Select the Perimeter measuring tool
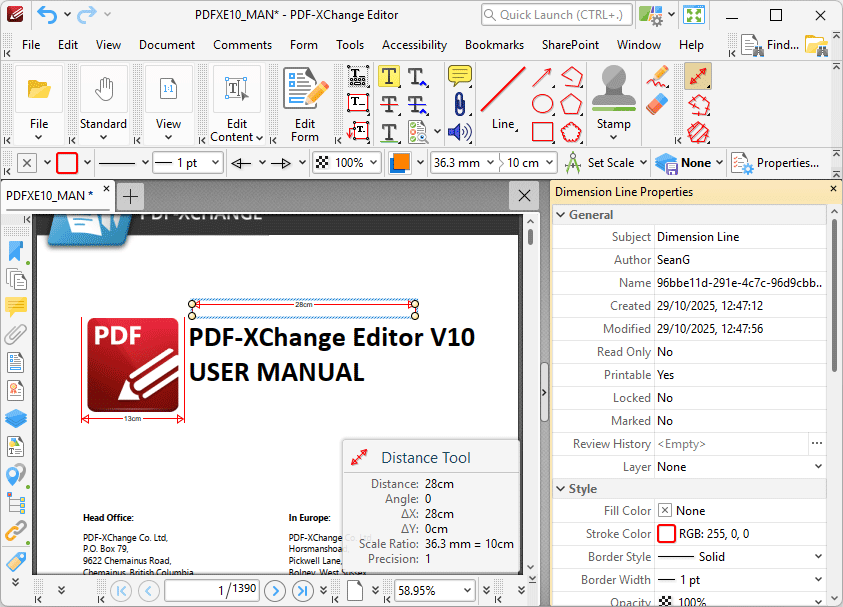843x607 pixels. tap(698, 104)
